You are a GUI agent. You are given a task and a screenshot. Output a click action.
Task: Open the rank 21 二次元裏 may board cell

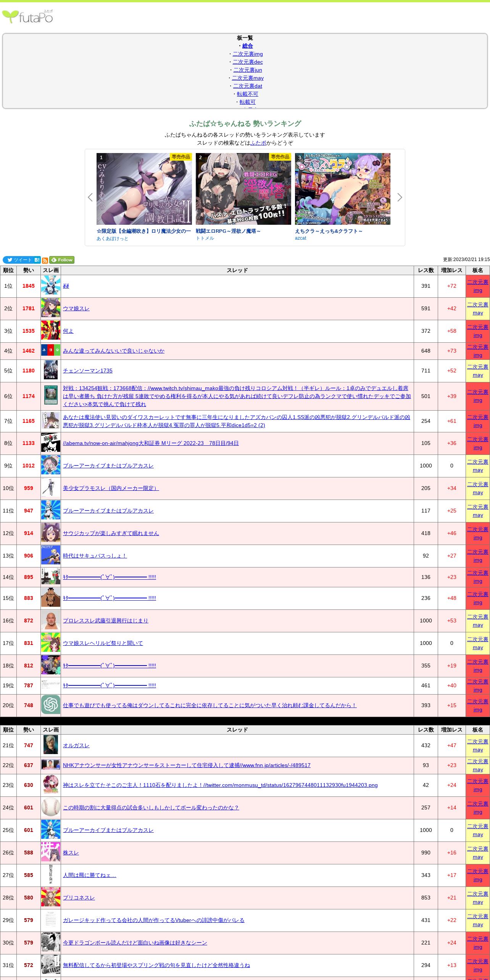tap(478, 745)
